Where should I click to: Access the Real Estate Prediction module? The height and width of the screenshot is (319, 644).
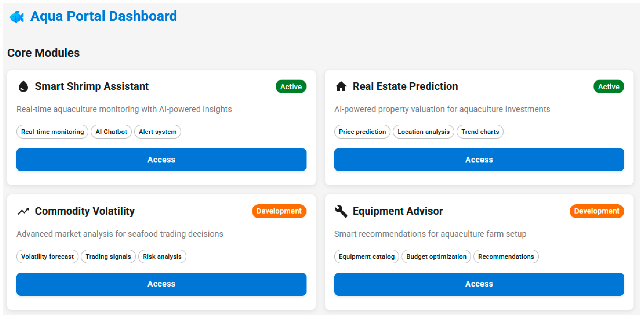tap(479, 159)
